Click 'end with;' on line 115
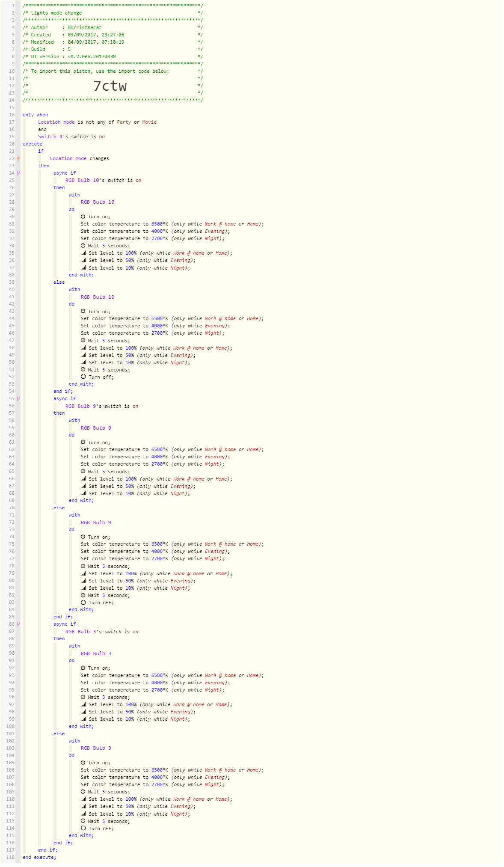 pos(81,835)
